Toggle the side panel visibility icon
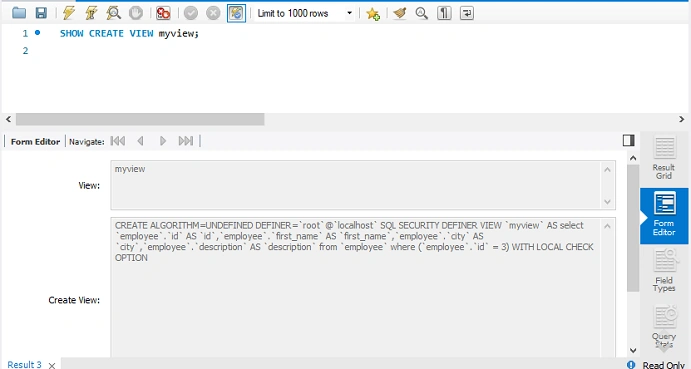 tap(628, 141)
